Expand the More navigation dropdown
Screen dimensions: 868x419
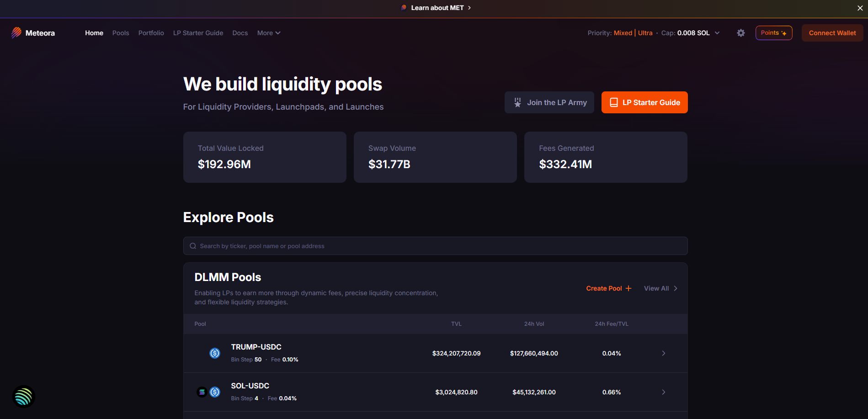(269, 33)
